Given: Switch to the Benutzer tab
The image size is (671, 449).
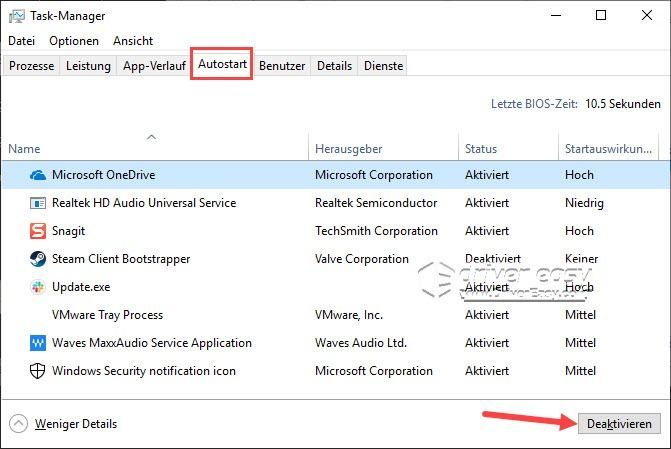Looking at the screenshot, I should (282, 66).
